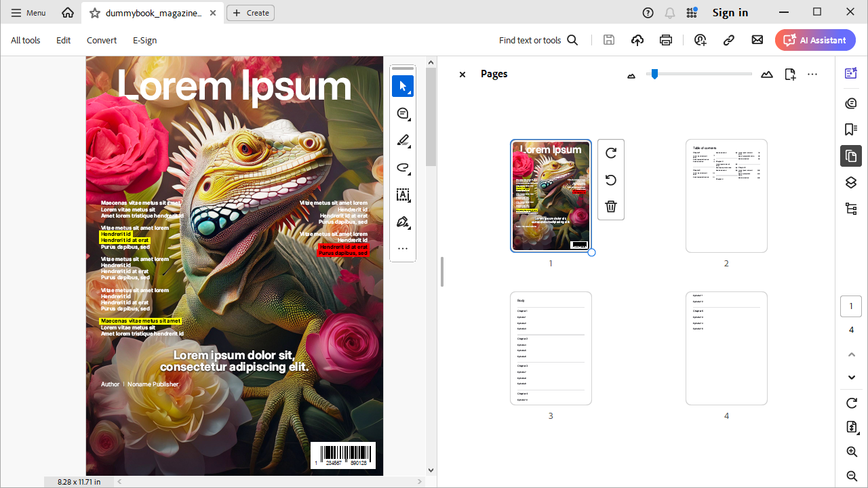
Task: Select the highlighter tool
Action: click(403, 140)
